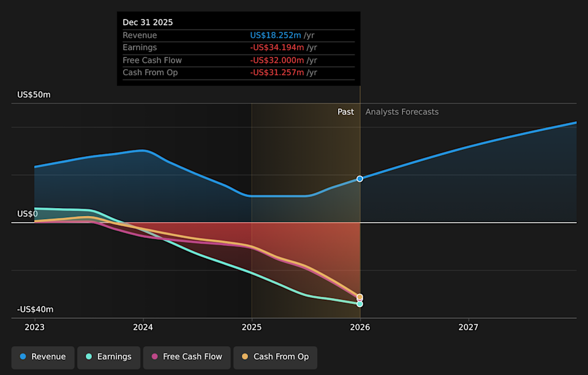
Task: Click the Earnings row label in tooltip
Action: pyautogui.click(x=140, y=48)
